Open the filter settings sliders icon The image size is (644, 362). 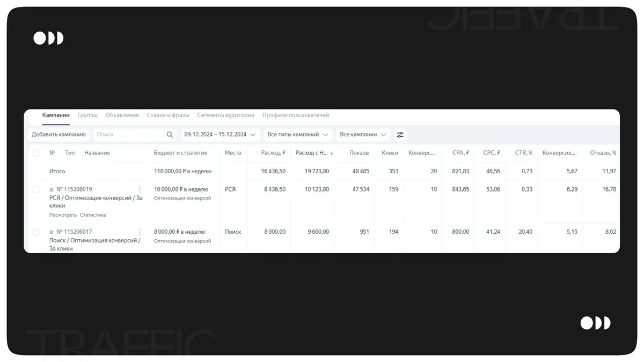(400, 135)
